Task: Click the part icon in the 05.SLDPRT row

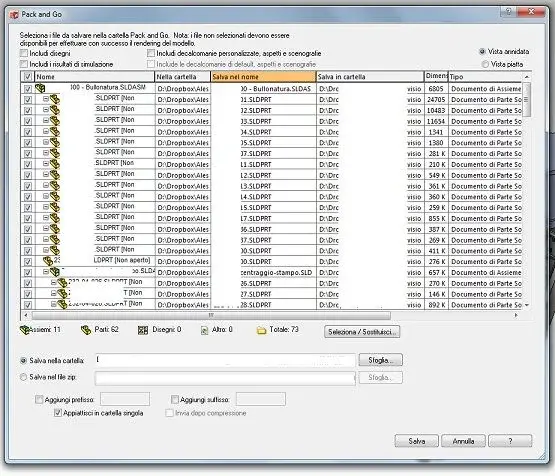Action: [55, 142]
